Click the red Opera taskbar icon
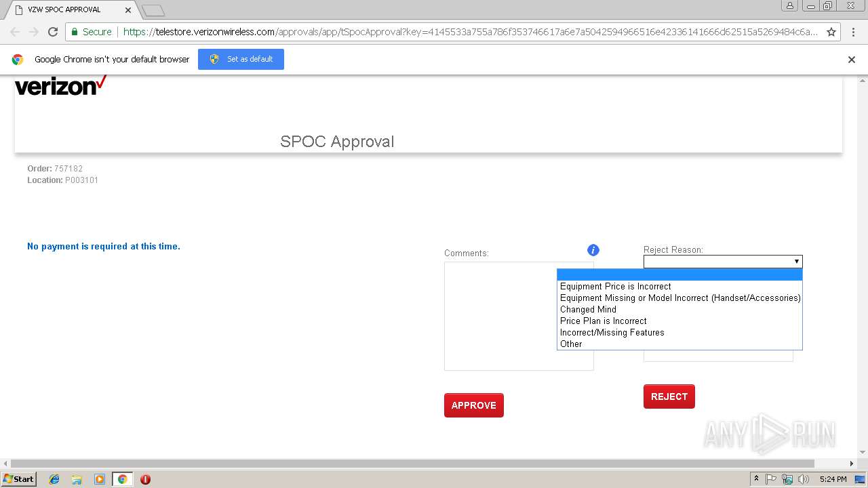Screen dimensions: 868x488 tap(145, 479)
